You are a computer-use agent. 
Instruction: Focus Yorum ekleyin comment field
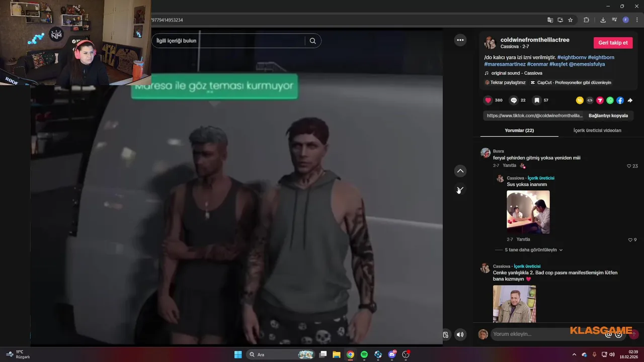tap(547, 334)
